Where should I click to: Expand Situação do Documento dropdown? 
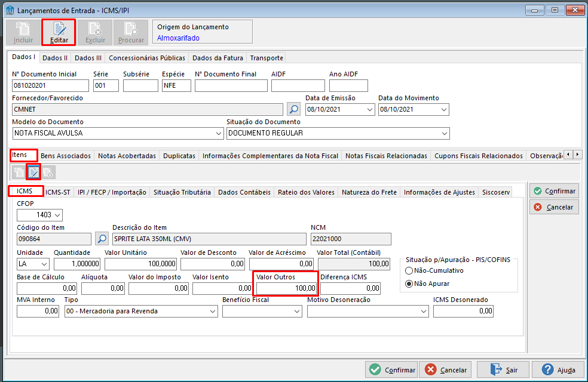(x=445, y=133)
